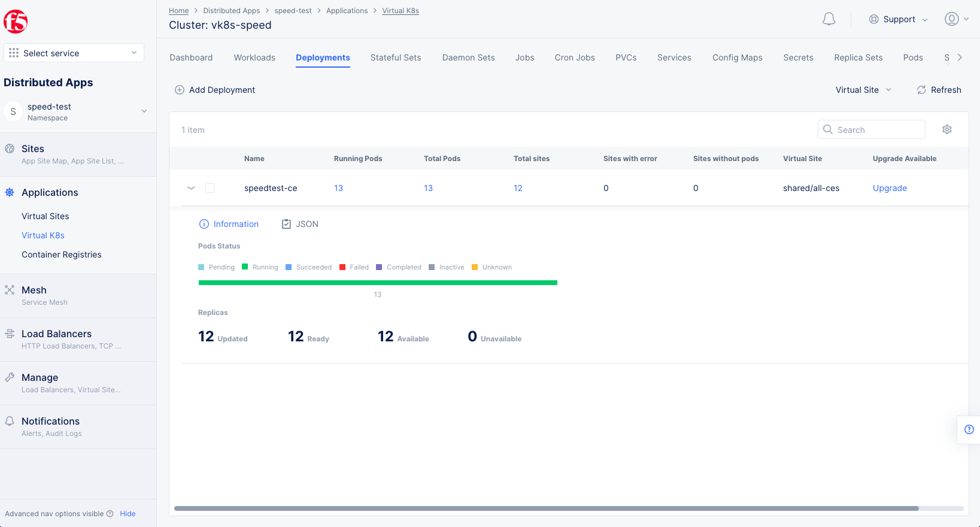Open the help question mark widget
980x527 pixels.
pyautogui.click(x=969, y=429)
